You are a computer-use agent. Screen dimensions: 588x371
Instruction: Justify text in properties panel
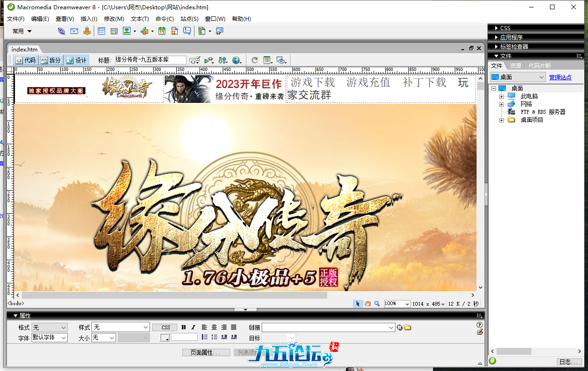(x=233, y=327)
